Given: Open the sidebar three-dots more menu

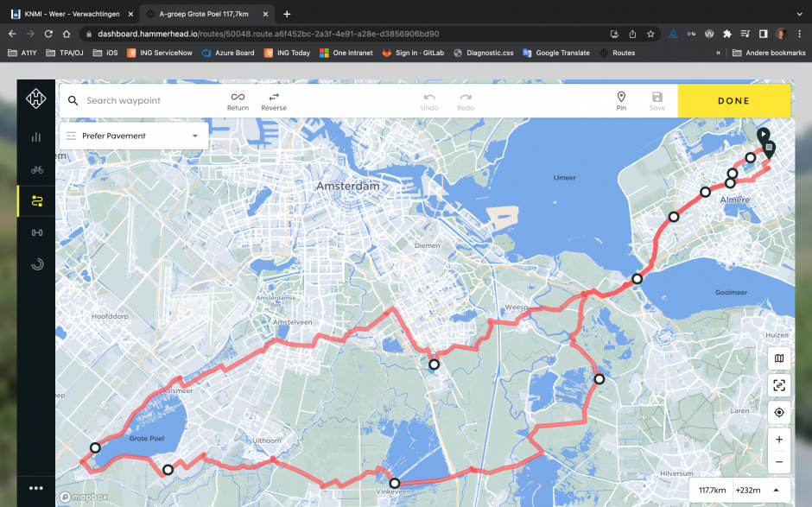Looking at the screenshot, I should tap(36, 488).
